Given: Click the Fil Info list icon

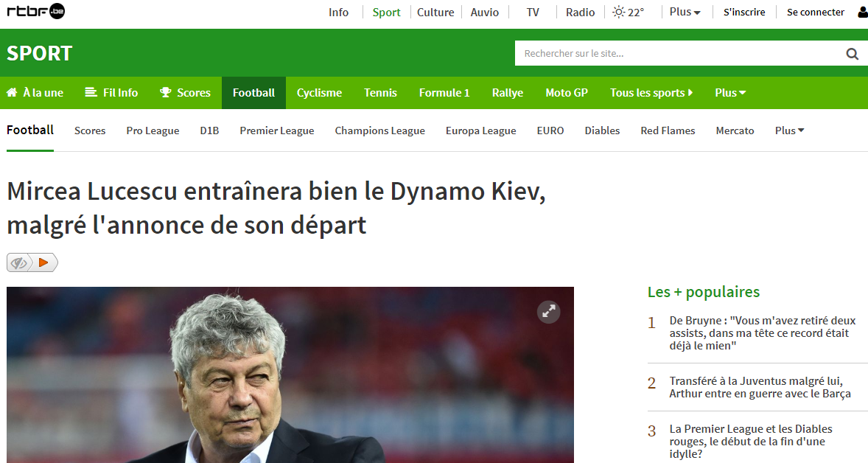Looking at the screenshot, I should [91, 92].
